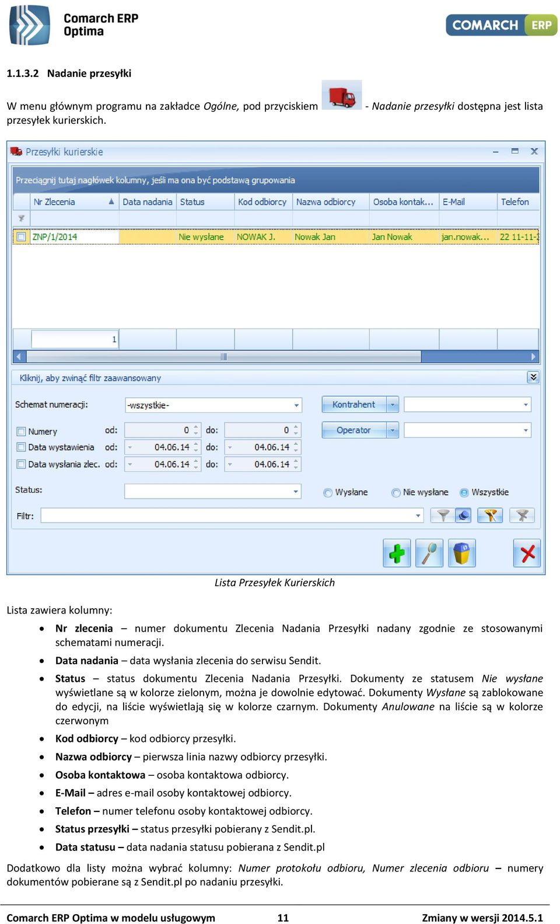Click the Data nadania column header
The width and height of the screenshot is (560, 924).
click(148, 202)
